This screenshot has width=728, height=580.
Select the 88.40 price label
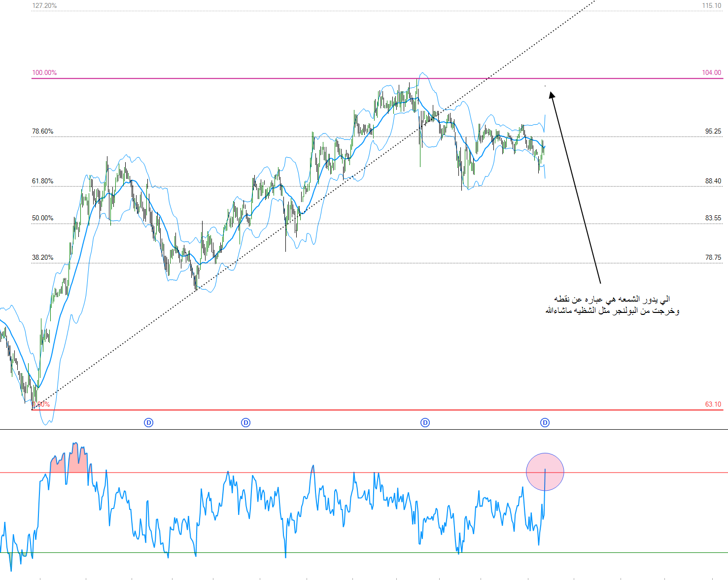[713, 181]
